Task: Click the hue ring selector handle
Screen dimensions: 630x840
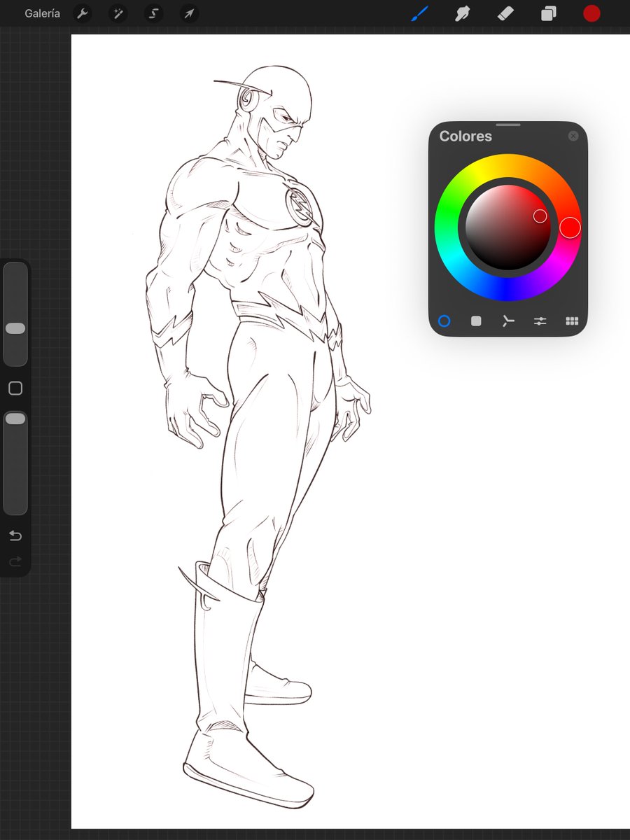Action: [x=570, y=227]
